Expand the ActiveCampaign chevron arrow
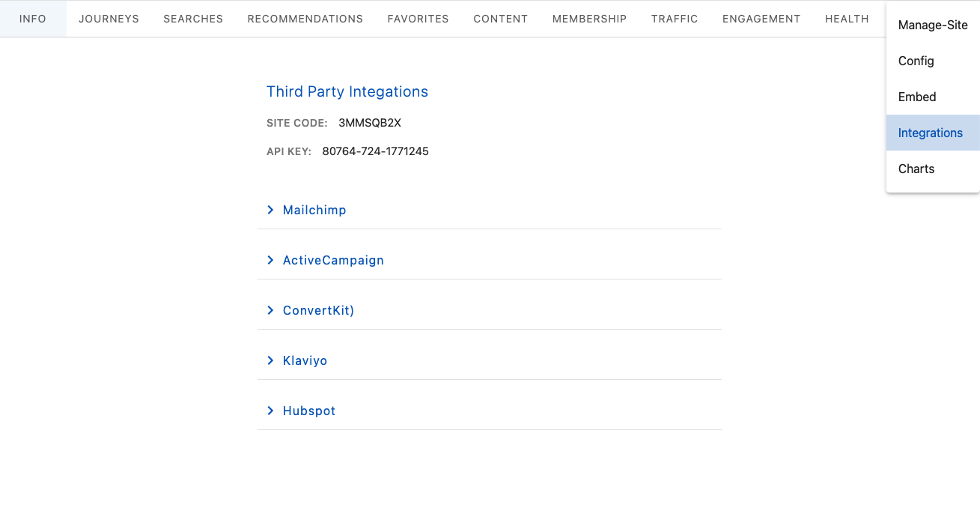 (270, 261)
